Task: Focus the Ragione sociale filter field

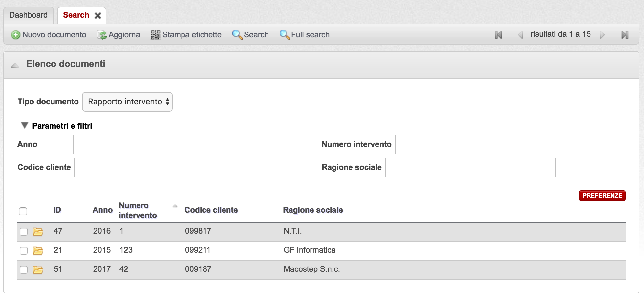Action: pos(471,167)
